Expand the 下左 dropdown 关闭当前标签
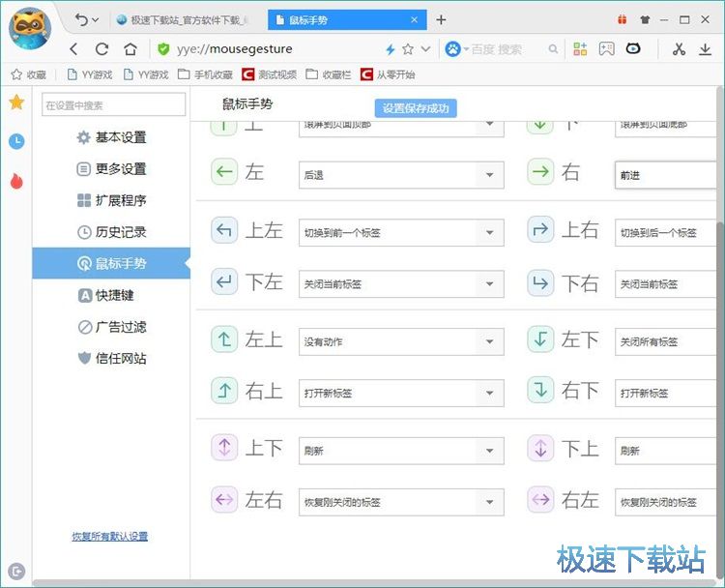 tap(401, 284)
